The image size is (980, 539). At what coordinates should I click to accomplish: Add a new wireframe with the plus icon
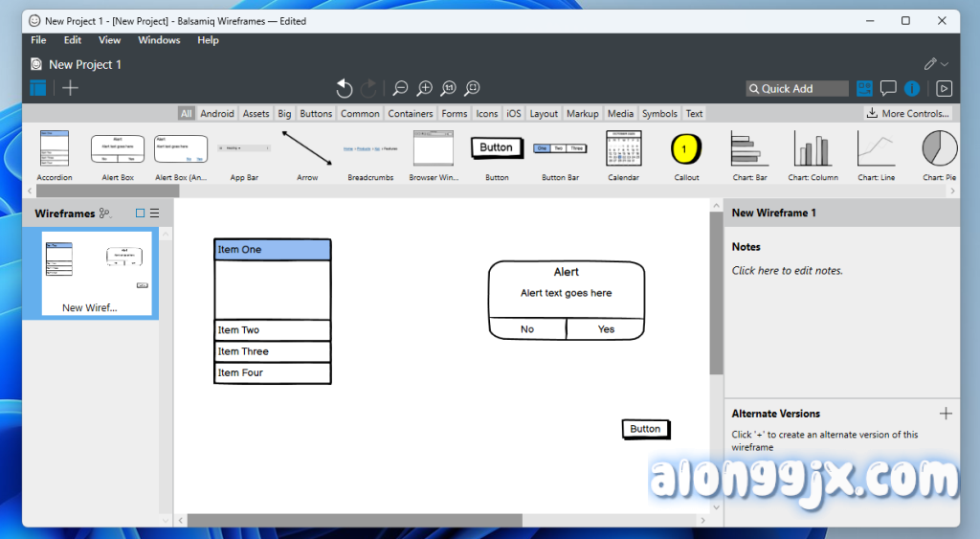point(70,88)
